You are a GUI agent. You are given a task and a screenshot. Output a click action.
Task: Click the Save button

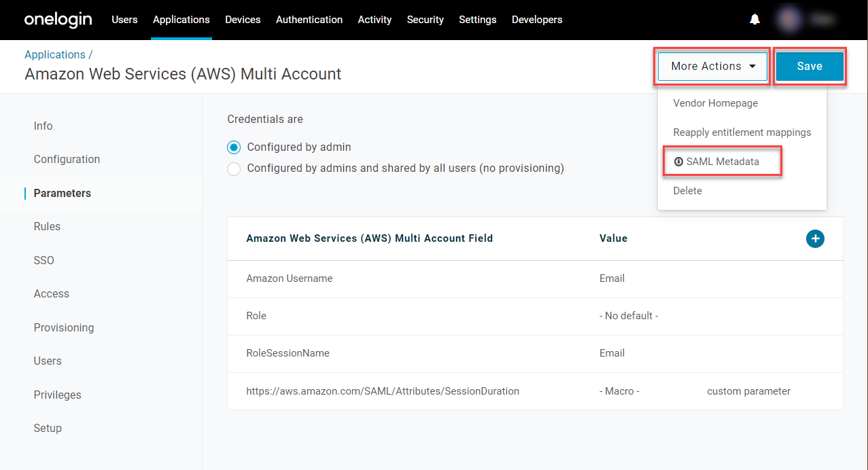pyautogui.click(x=810, y=67)
